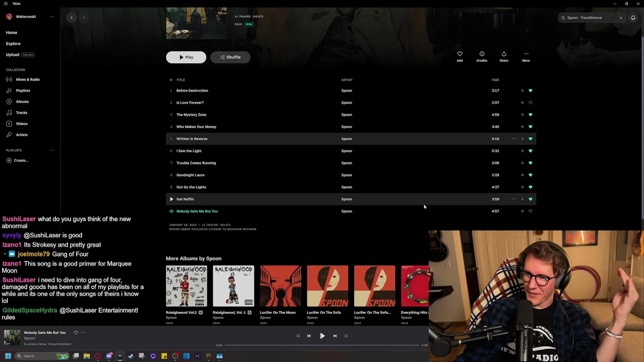Open Lucifer On The Moon album cover
Screen dimensions: 644x362
point(280,286)
